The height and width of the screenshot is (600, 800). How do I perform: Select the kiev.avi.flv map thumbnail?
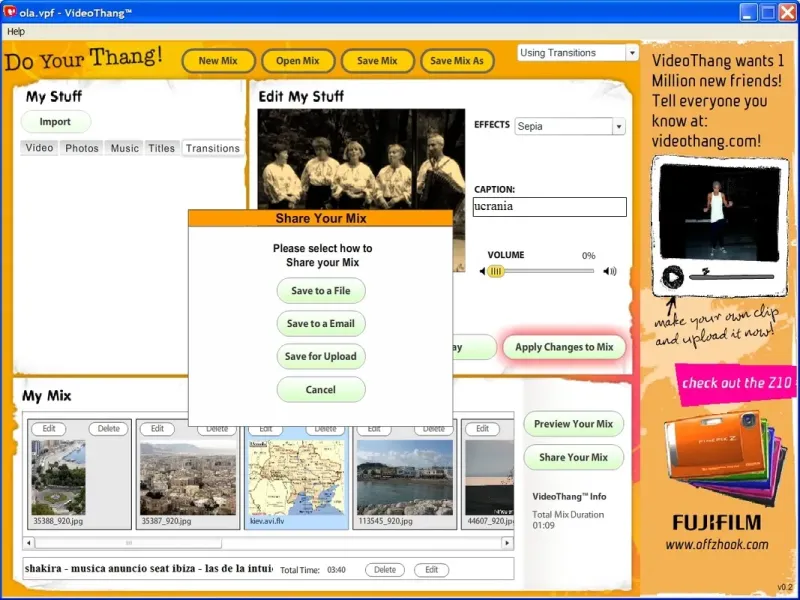296,479
